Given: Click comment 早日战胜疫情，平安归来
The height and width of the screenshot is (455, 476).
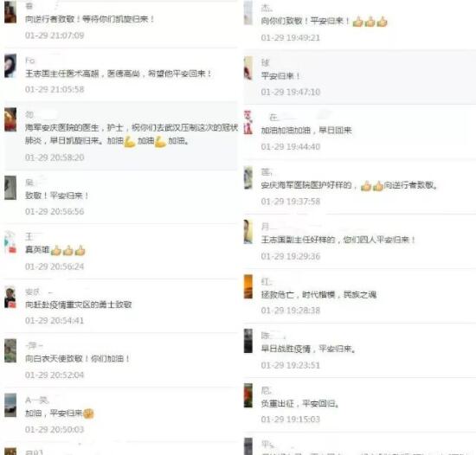Looking at the screenshot, I should pos(308,349).
